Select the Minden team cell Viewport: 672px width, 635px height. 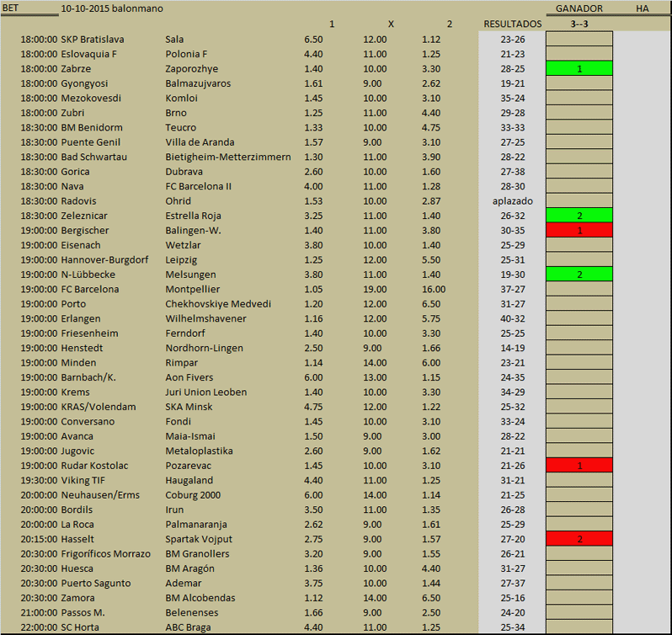click(78, 363)
